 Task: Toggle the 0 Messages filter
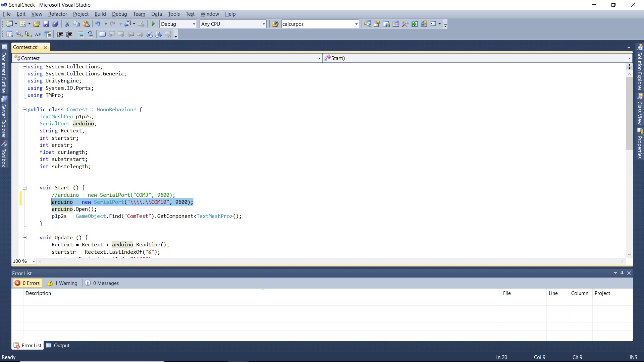tap(102, 283)
